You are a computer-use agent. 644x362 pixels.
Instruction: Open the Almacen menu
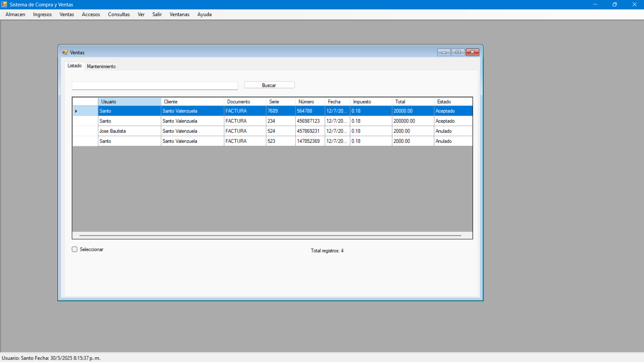pyautogui.click(x=15, y=14)
